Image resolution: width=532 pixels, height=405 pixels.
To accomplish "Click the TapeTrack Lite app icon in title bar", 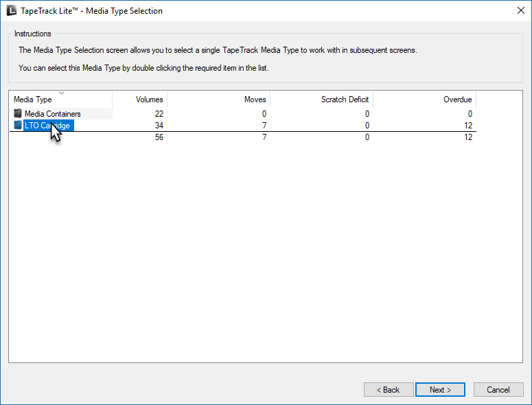I will (x=12, y=11).
